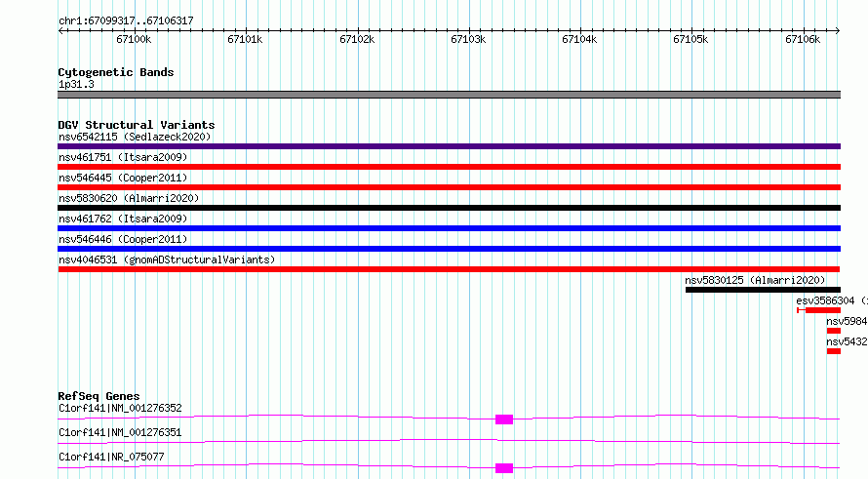Viewport: 868px width, 479px height.
Task: Click the right arrow end of the ruler
Action: pos(838,31)
